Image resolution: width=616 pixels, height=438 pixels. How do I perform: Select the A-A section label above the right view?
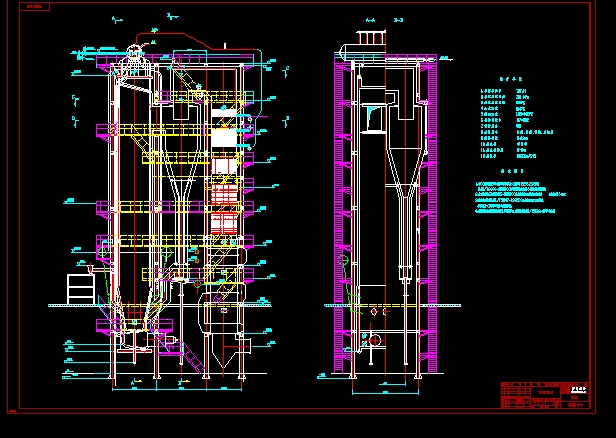click(370, 20)
